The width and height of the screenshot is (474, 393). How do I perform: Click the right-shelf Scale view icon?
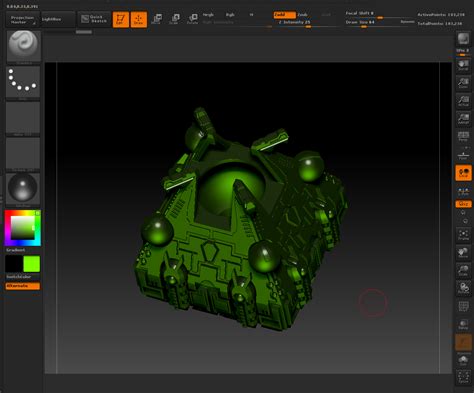463,271
